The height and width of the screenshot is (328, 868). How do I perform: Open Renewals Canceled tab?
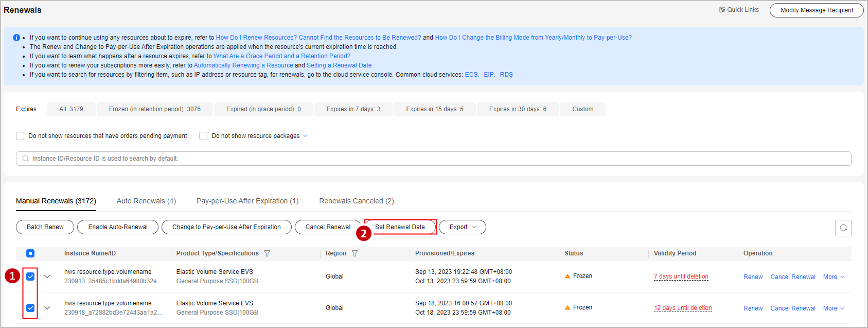point(357,201)
